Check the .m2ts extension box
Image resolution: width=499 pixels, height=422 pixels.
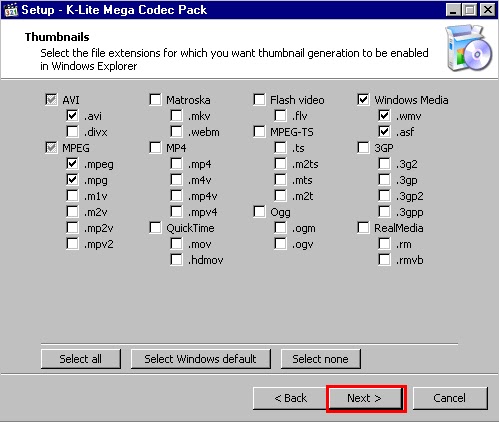tap(280, 163)
